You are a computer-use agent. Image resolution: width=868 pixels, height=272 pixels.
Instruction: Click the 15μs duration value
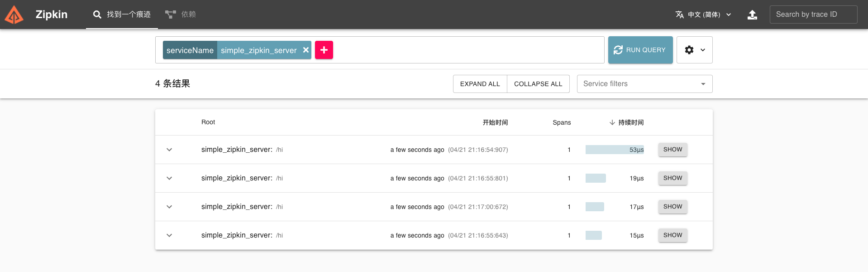636,235
